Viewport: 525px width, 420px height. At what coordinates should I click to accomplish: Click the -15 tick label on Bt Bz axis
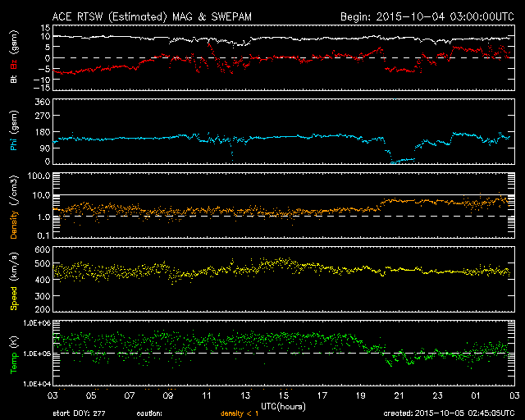[42, 88]
